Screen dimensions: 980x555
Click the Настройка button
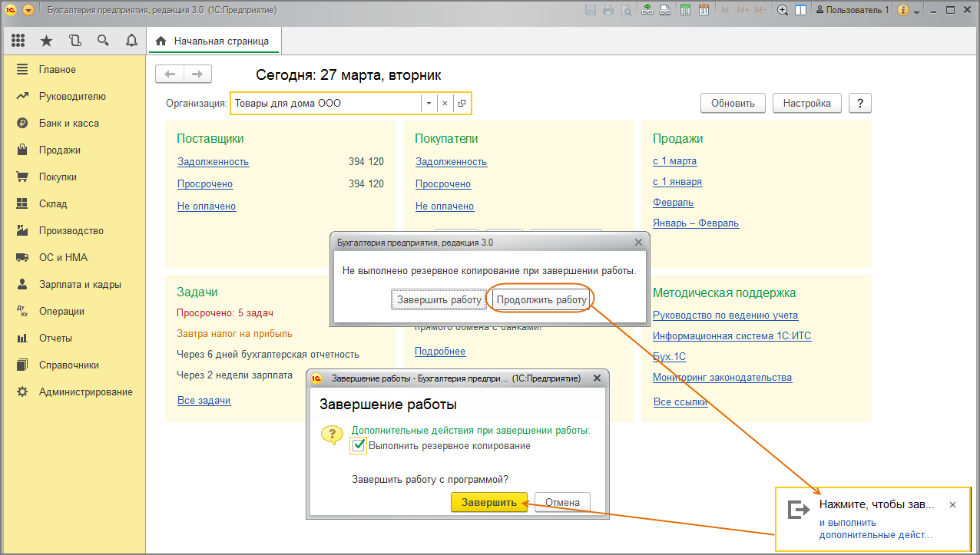click(x=806, y=103)
